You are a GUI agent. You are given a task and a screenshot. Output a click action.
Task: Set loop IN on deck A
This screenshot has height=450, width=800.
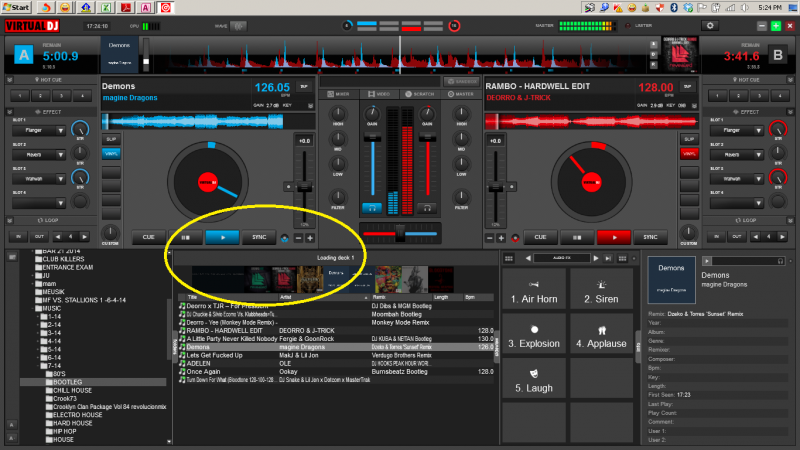pos(19,237)
